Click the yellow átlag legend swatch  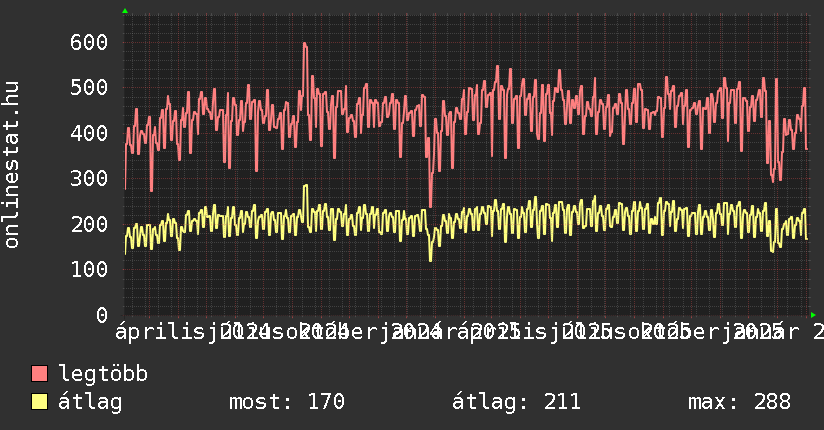(x=40, y=402)
